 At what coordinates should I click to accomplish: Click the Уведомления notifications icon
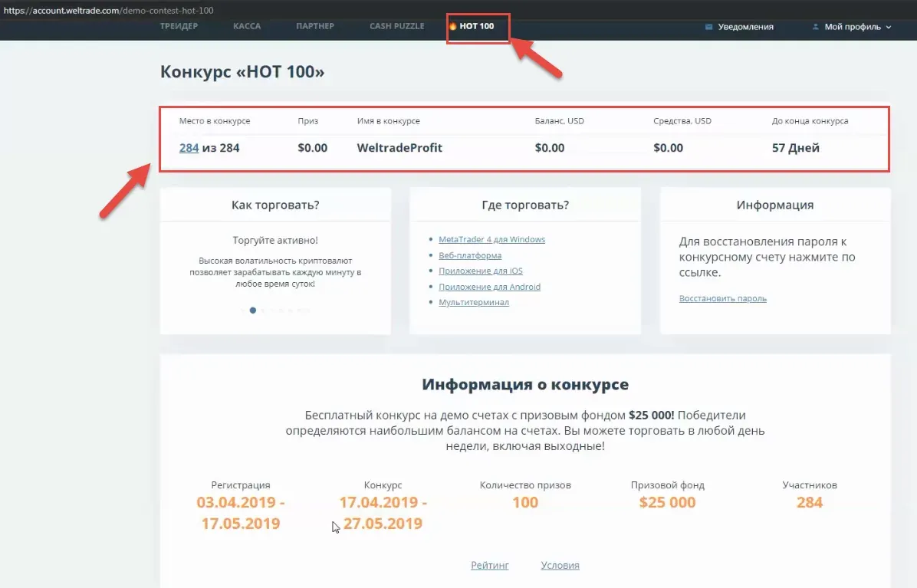tap(708, 27)
